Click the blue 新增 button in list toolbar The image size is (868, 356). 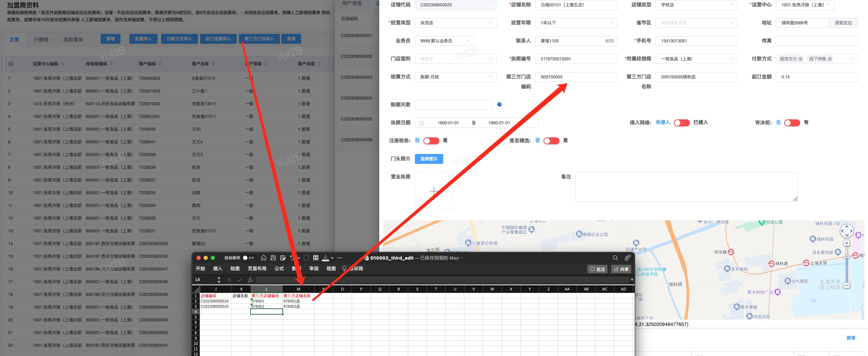point(111,39)
